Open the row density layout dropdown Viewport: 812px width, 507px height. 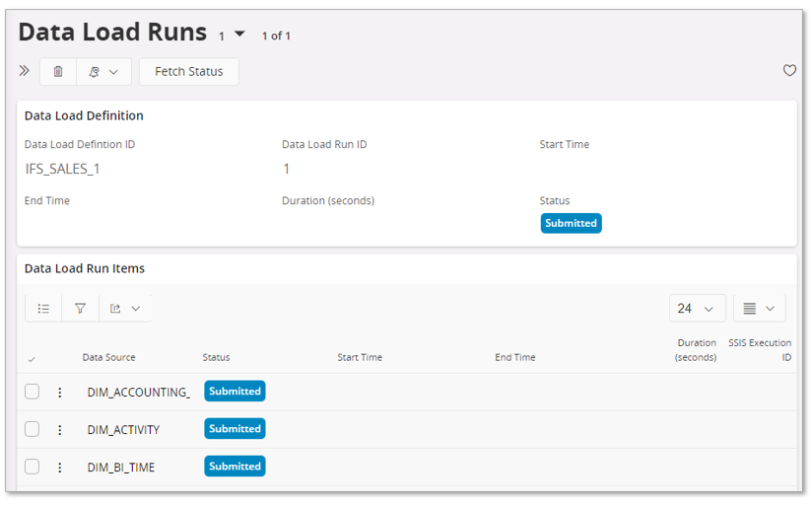759,309
